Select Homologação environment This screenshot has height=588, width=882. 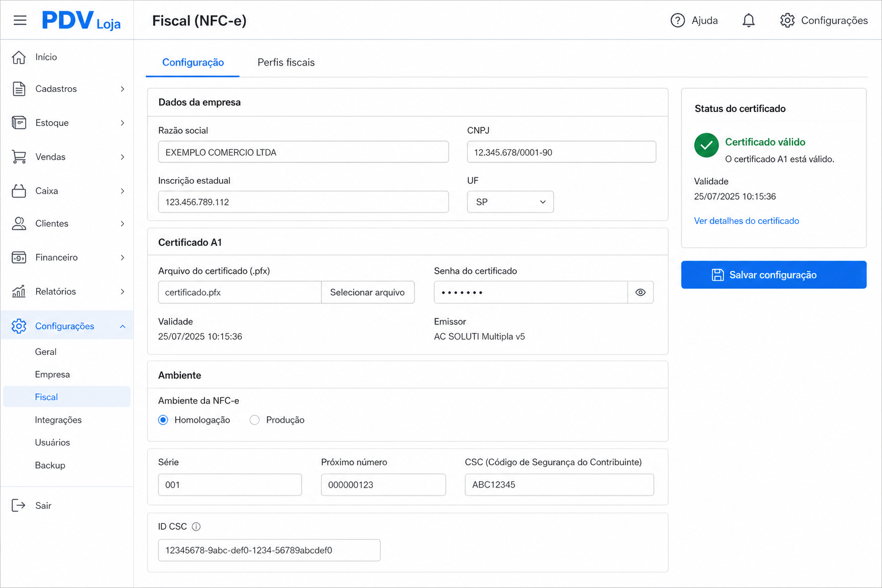[163, 420]
